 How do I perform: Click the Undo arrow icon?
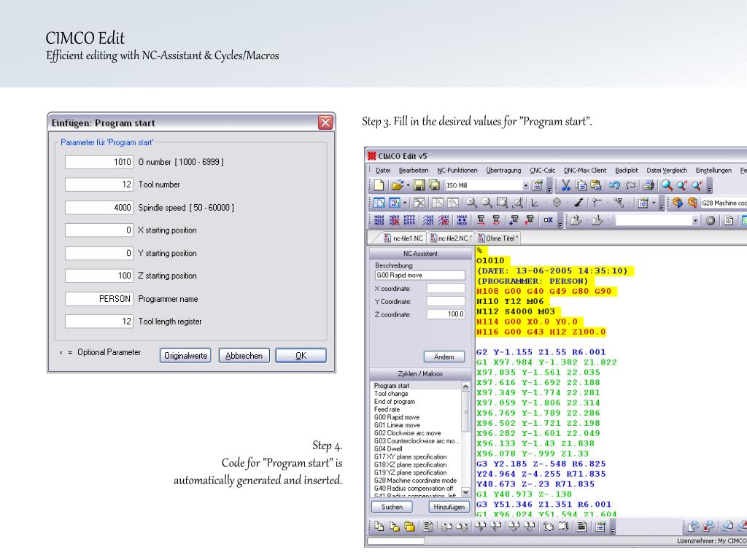pyautogui.click(x=614, y=185)
